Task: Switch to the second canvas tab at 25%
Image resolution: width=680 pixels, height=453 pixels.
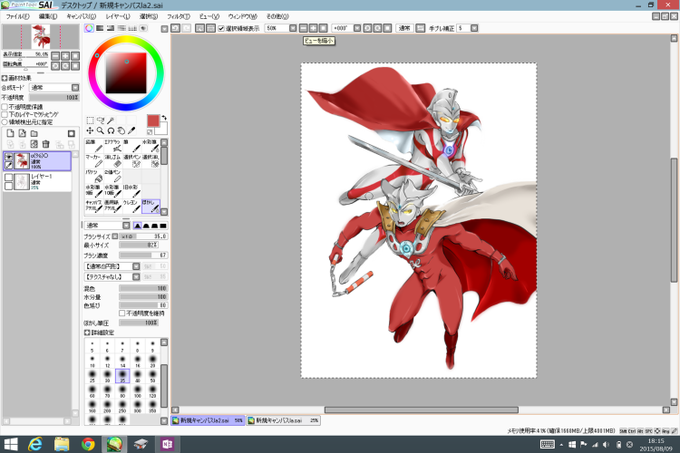Action: click(283, 420)
